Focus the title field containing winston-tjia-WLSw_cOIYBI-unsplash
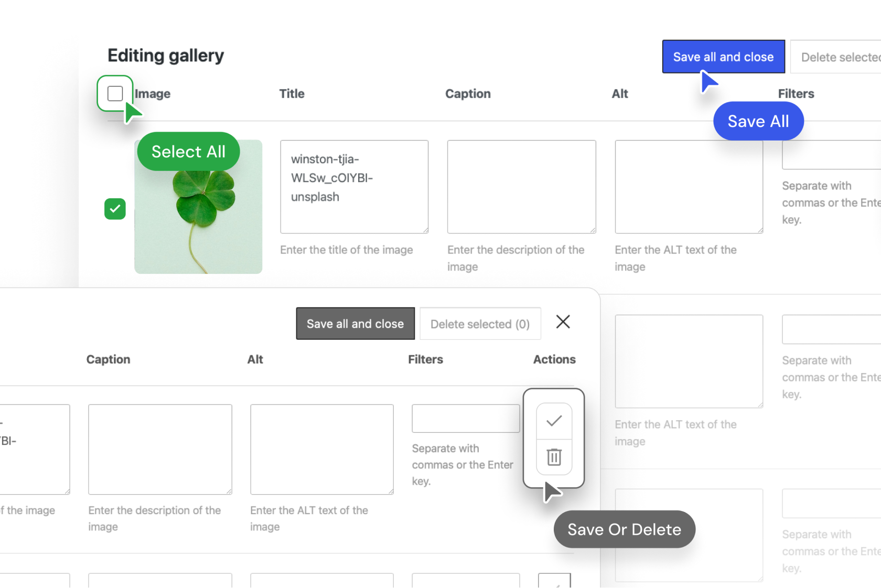This screenshot has width=881, height=588. click(354, 186)
